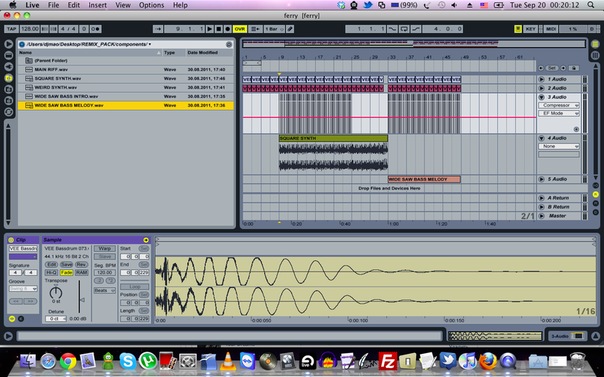Fold the 4 Audio track

[x=541, y=138]
